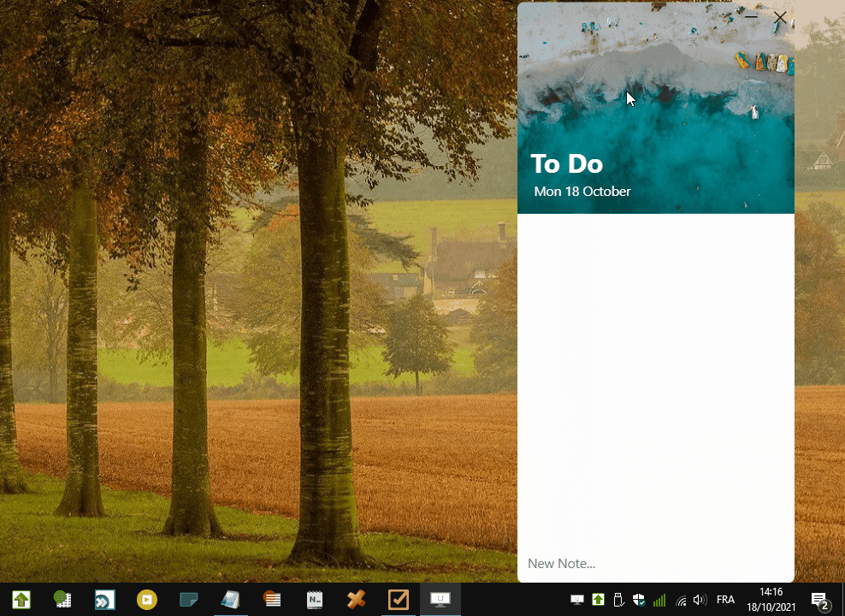Open the green up-arrow app in taskbar
This screenshot has width=845, height=616.
[21, 599]
